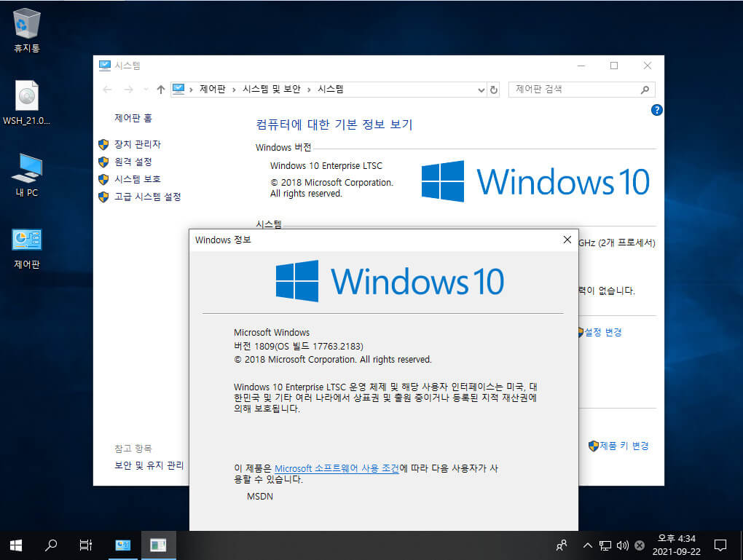
Task: Open the Action Center notification icon
Action: 720,545
